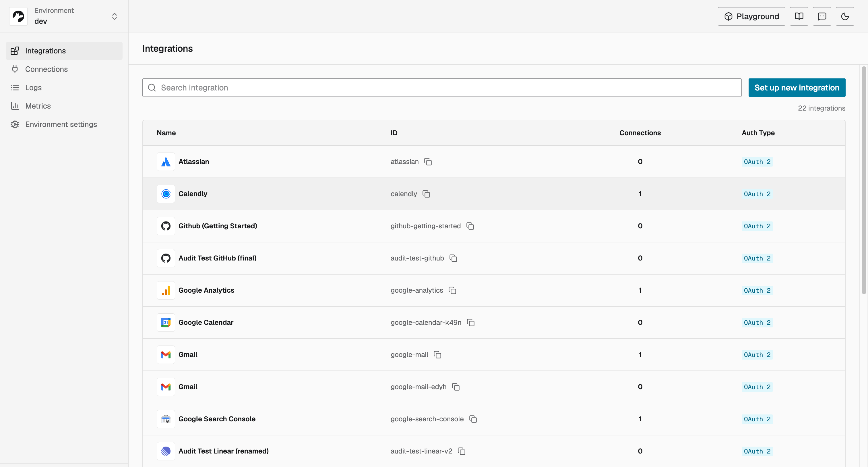Click the Google Search Console logo
This screenshot has height=467, width=868.
166,419
